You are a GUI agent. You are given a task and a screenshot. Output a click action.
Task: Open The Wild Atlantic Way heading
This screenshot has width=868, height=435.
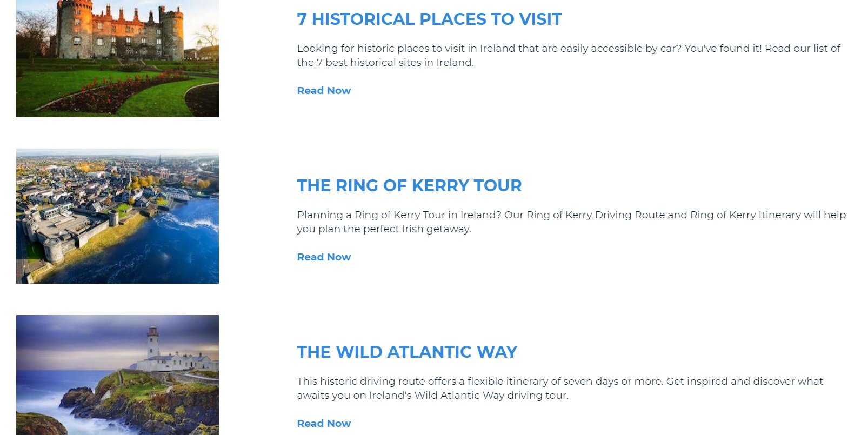tap(407, 352)
